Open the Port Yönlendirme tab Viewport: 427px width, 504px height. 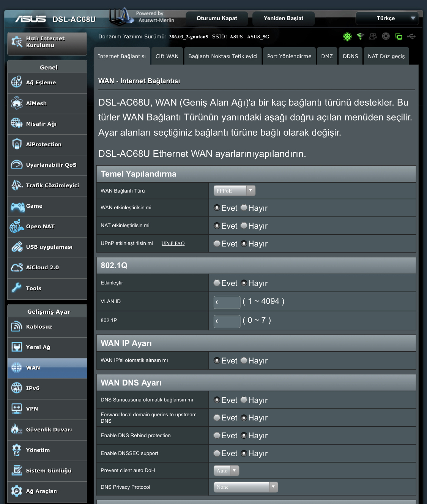[x=289, y=56]
